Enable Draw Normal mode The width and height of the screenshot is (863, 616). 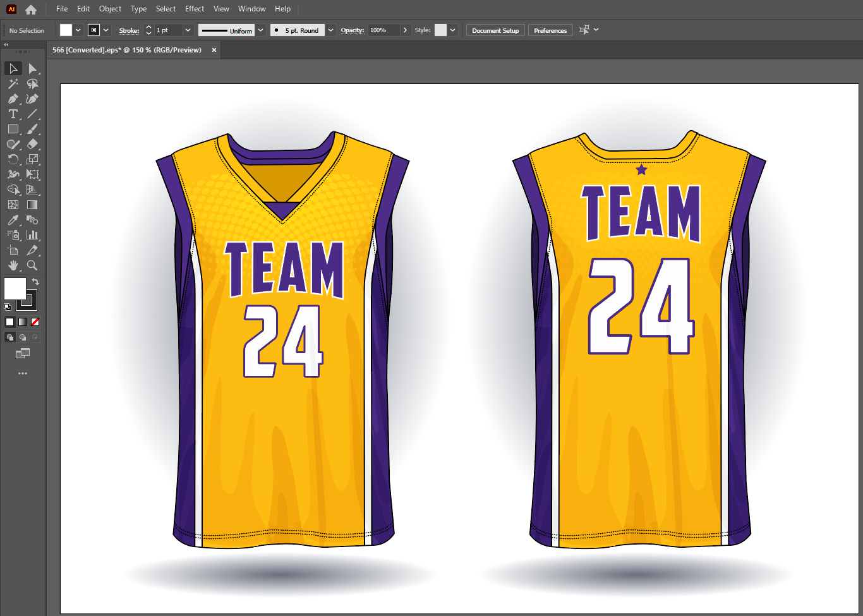(x=10, y=337)
